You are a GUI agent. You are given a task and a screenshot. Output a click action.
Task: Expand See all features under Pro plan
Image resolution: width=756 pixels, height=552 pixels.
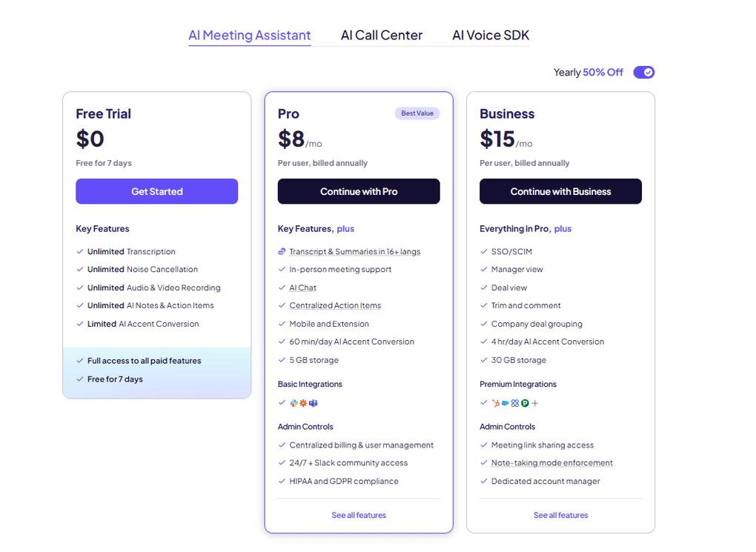[x=359, y=515]
